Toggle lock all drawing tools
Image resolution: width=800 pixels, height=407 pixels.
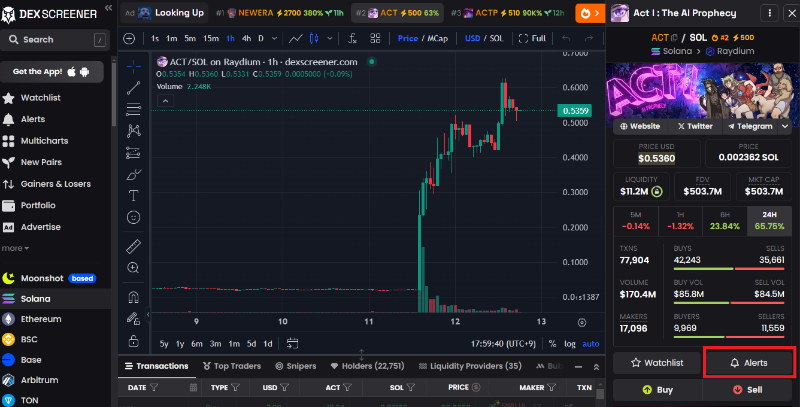tap(134, 341)
